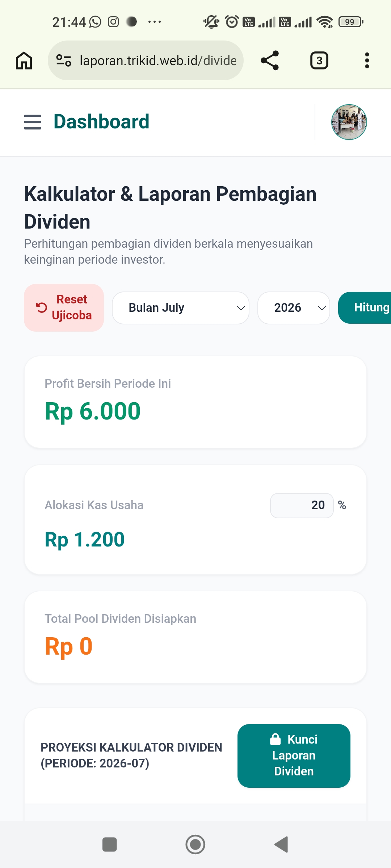Viewport: 391px width, 868px height.
Task: Open the recent apps square button
Action: click(110, 844)
